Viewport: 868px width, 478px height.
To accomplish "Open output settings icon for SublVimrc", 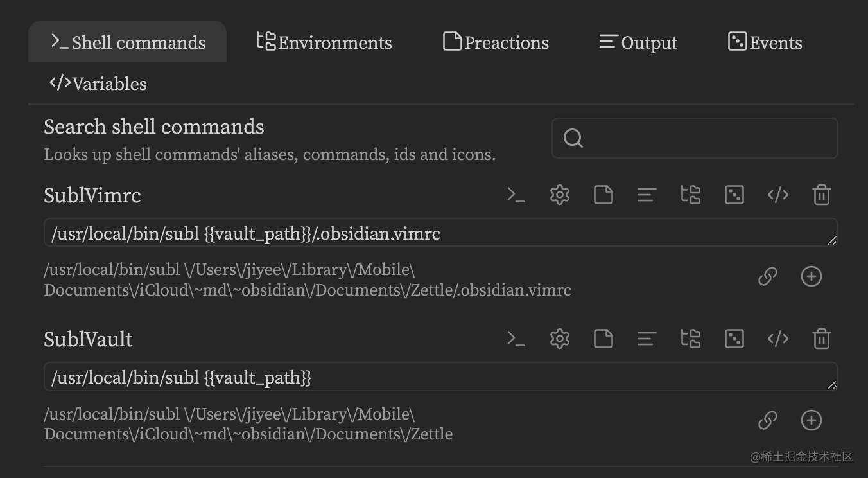I will coord(647,195).
